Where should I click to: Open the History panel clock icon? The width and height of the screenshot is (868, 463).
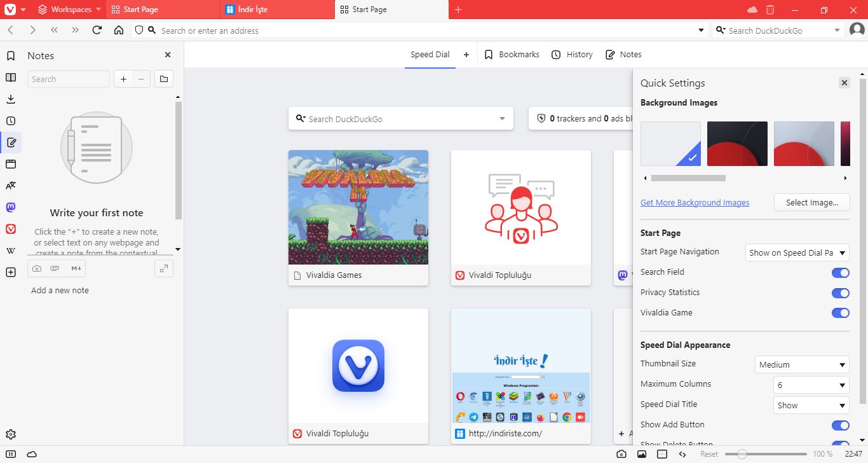[x=11, y=121]
